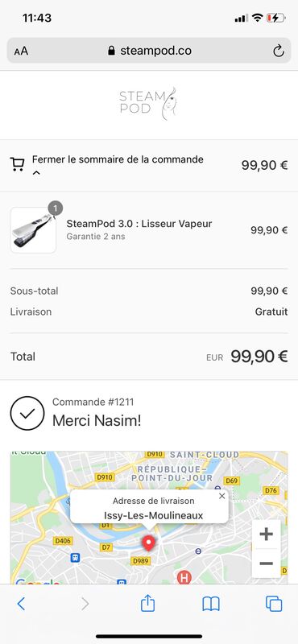Tap the shopping cart icon
298x644 pixels.
(17, 165)
